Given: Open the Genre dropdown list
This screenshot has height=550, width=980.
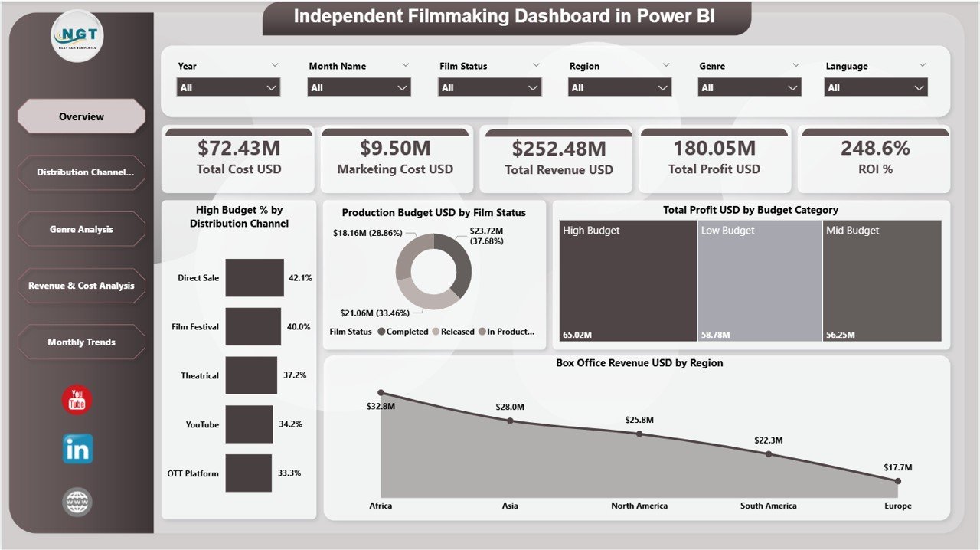Looking at the screenshot, I should point(792,87).
